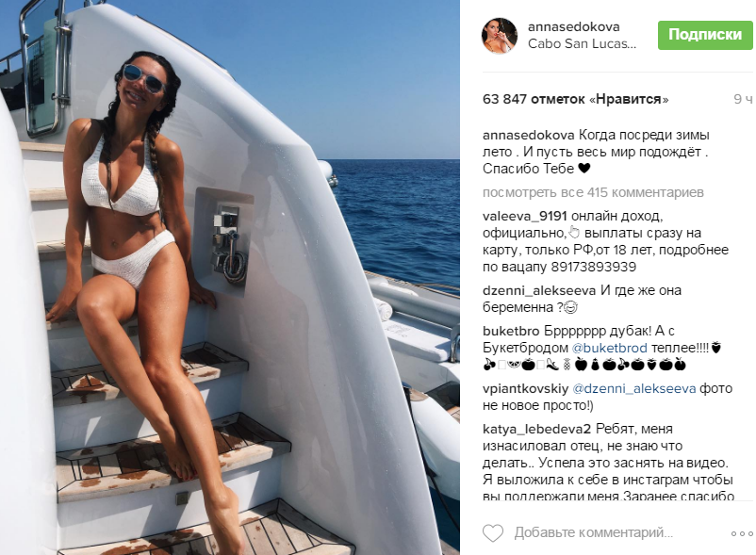Click the heart like icon
The width and height of the screenshot is (756, 555).
[x=493, y=533]
